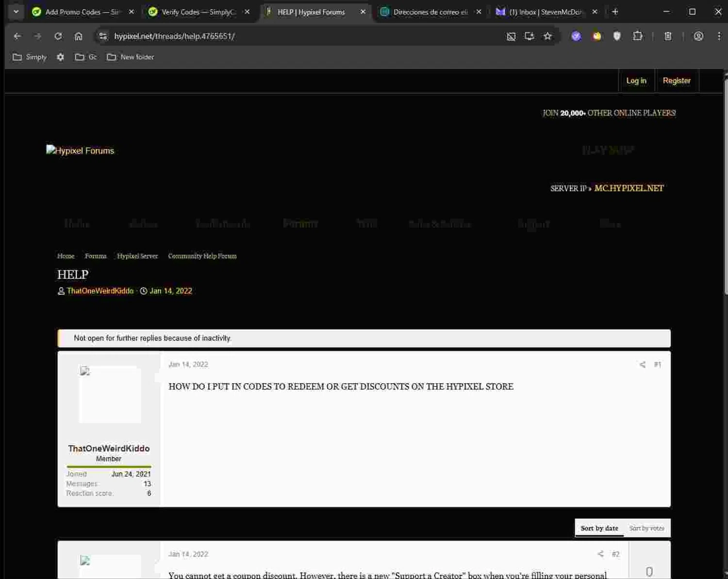Go to Home breadcrumb
The height and width of the screenshot is (579, 728).
tap(66, 256)
